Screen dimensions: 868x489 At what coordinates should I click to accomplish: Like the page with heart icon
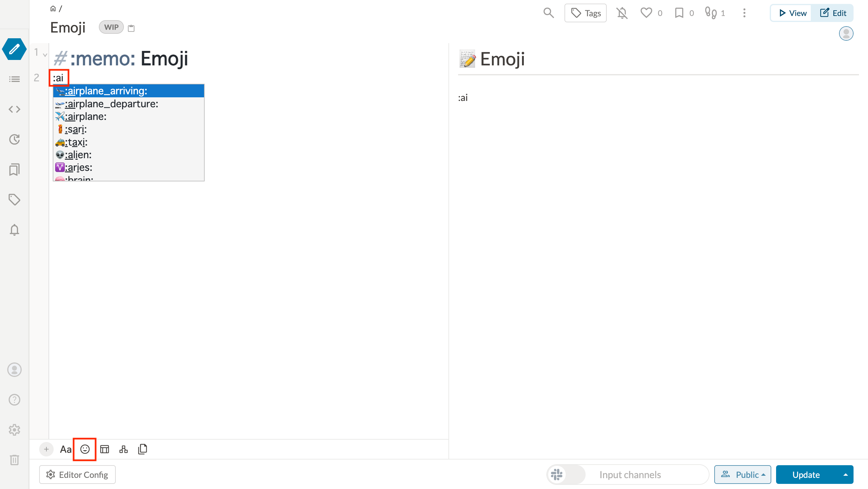click(646, 13)
